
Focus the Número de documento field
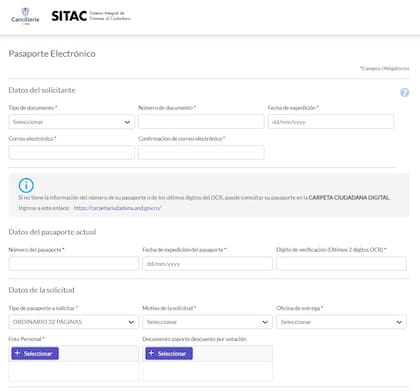(x=201, y=122)
